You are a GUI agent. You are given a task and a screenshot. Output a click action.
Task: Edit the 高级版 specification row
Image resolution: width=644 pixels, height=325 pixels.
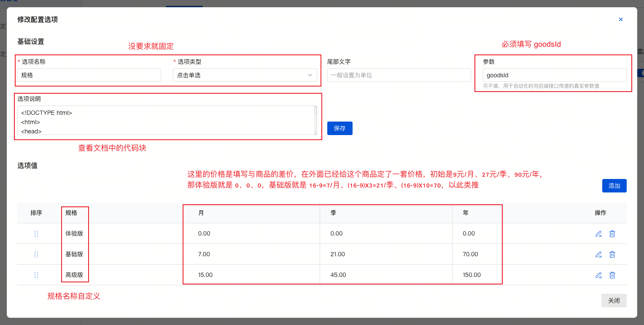[598, 275]
